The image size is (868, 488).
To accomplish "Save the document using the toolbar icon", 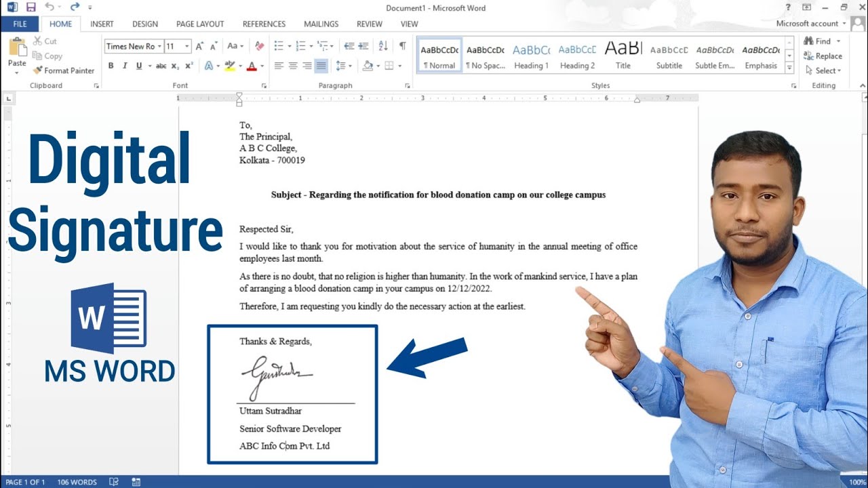I will point(31,7).
